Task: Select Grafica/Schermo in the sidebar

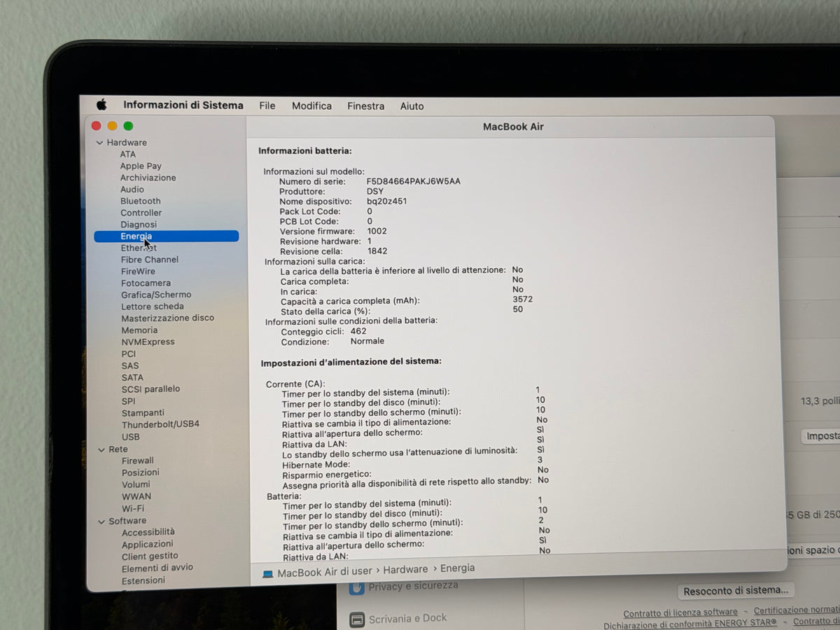Action: point(156,295)
